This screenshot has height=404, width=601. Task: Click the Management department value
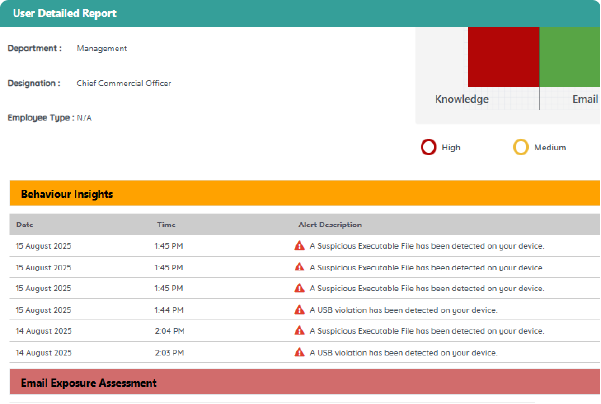pos(102,48)
